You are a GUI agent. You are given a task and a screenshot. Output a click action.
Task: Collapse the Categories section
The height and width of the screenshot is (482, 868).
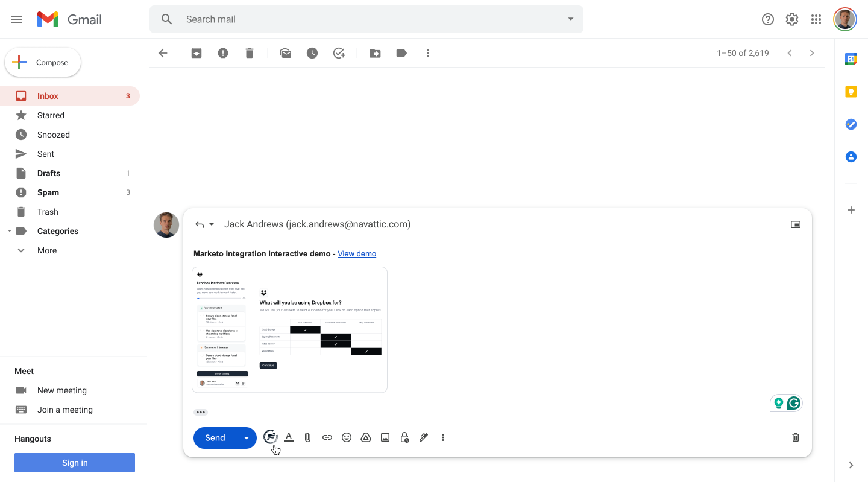click(x=8, y=231)
